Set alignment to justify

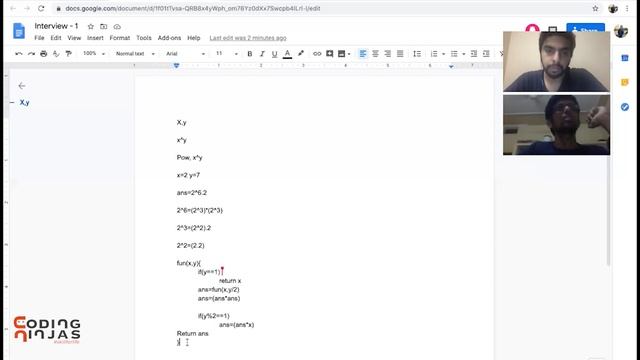400,54
